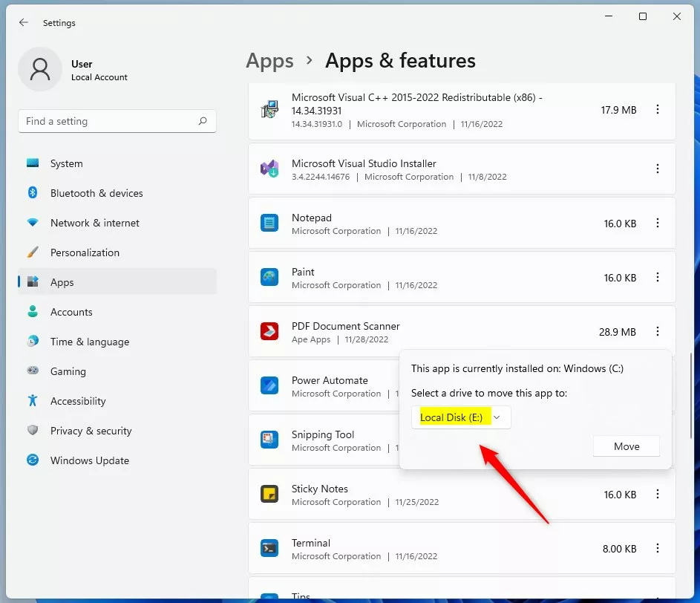
Task: Open Network & internet settings
Action: coord(117,223)
